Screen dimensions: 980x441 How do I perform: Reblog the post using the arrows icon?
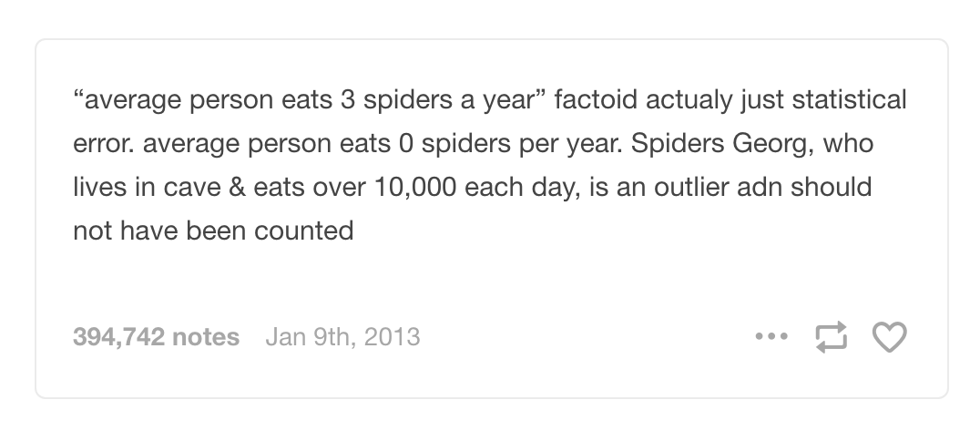click(x=832, y=336)
